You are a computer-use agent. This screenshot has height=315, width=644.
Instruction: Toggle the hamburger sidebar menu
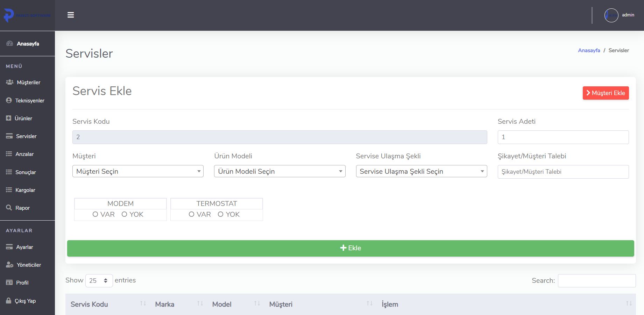tap(71, 15)
